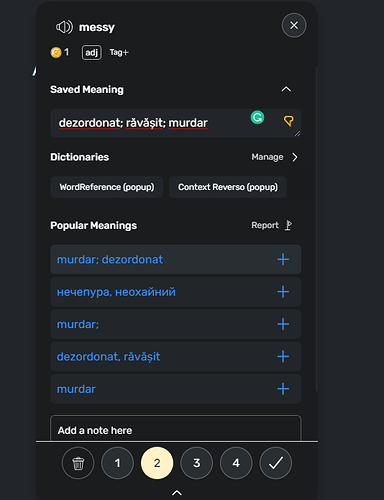Add 'dezordonat, răvășit' meaning with plus

pos(283,356)
